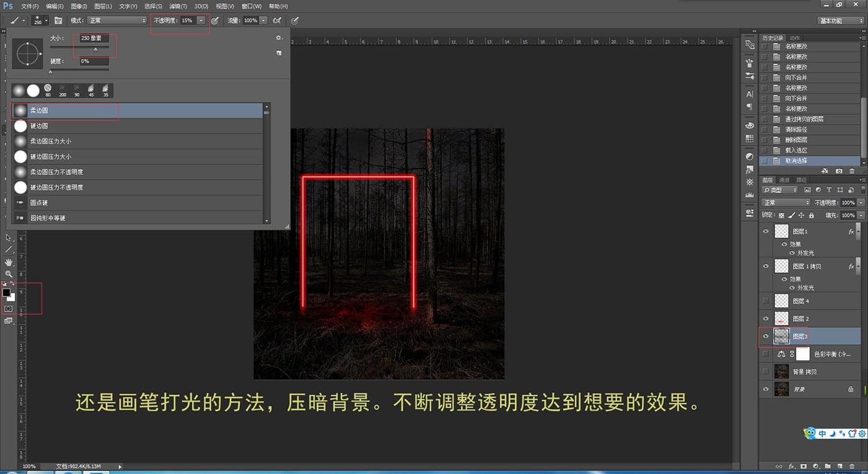Screen dimensions: 868x474
Task: Lock transparent pixels icon
Action: click(781, 215)
